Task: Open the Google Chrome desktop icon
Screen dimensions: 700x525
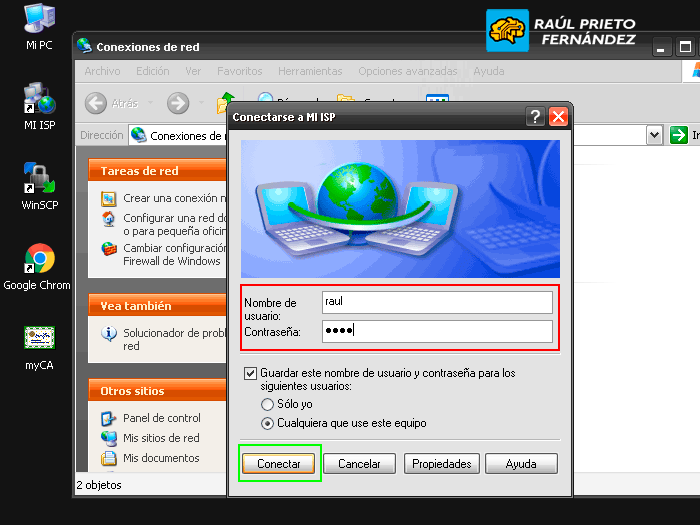Action: click(39, 259)
